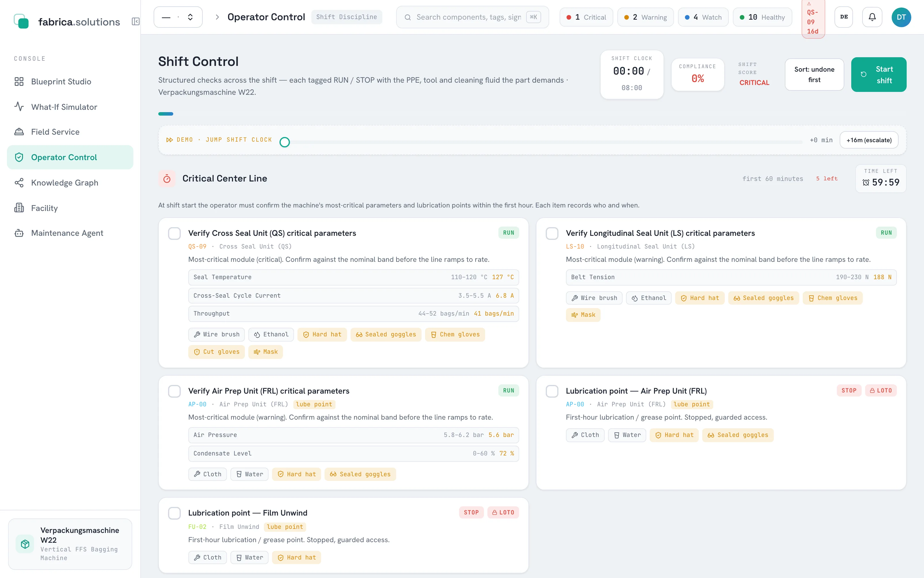Screen dimensions: 924x578
Task: Click the shift clock slider handle
Action: [284, 142]
